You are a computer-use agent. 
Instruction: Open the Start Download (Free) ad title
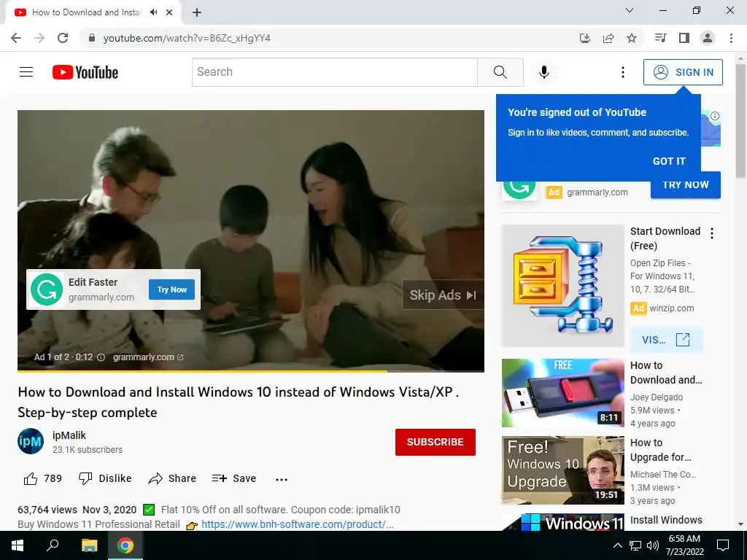click(665, 238)
